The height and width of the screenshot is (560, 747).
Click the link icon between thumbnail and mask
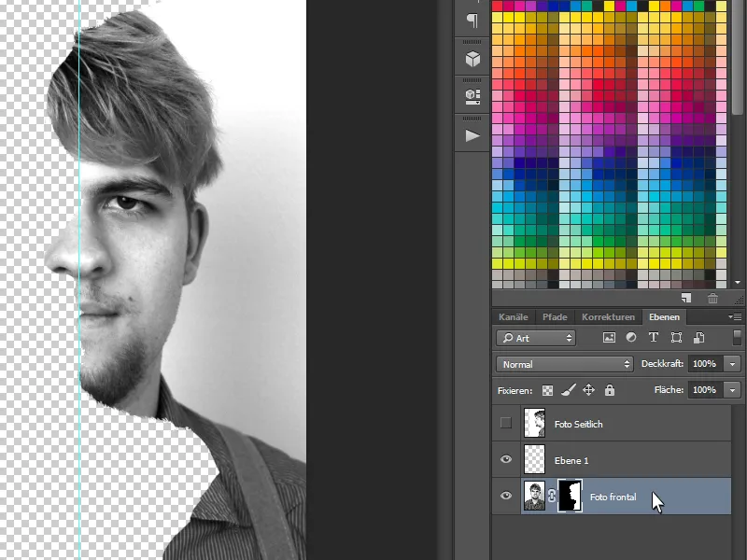pos(551,496)
